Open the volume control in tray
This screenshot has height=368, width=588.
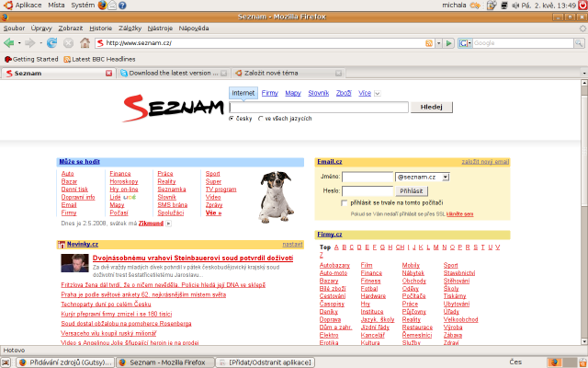point(515,6)
